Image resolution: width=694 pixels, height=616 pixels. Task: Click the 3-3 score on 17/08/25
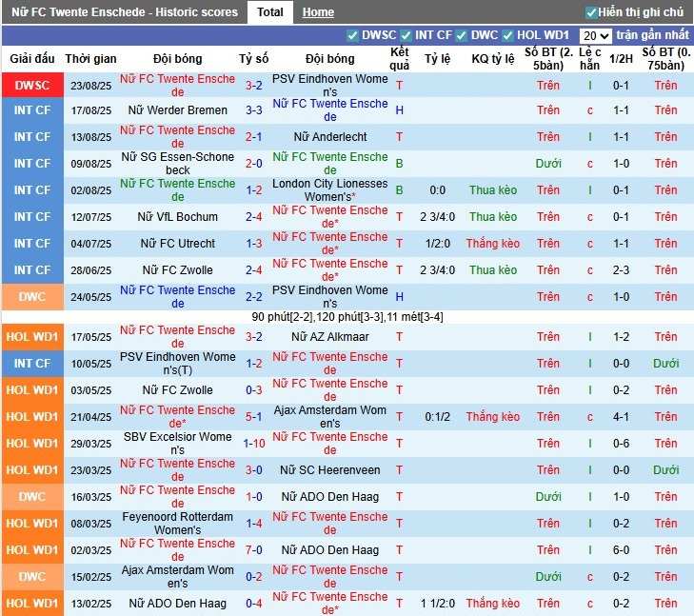tap(253, 110)
